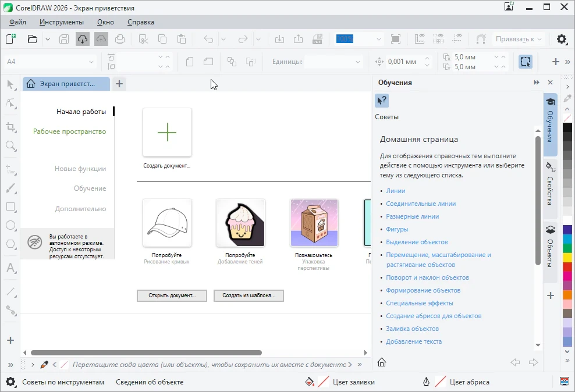Click the Redo arrow

[243, 39]
